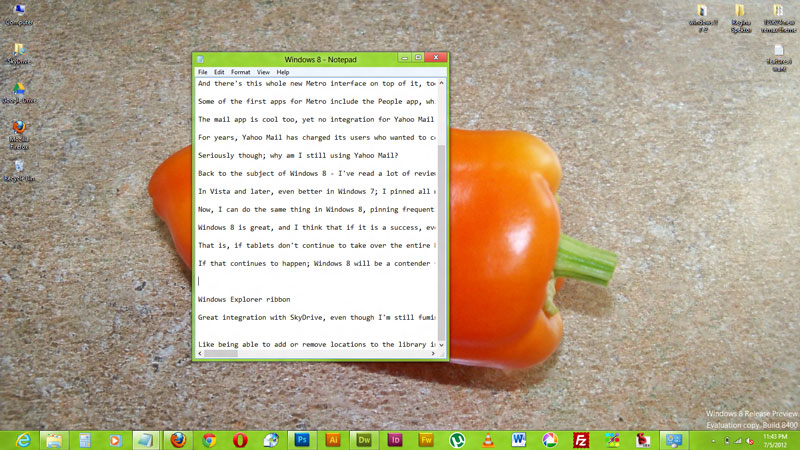Click the network icon in system tray

[738, 441]
